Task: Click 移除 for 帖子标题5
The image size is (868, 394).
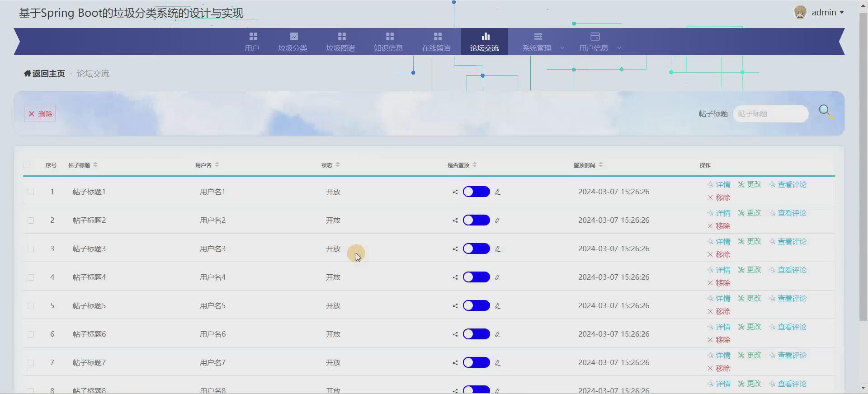Action: 719,311
